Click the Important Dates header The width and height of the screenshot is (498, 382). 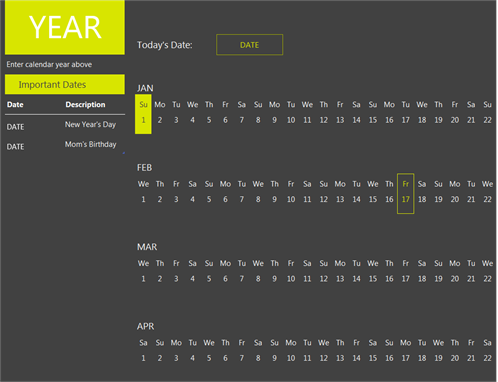[x=65, y=84]
